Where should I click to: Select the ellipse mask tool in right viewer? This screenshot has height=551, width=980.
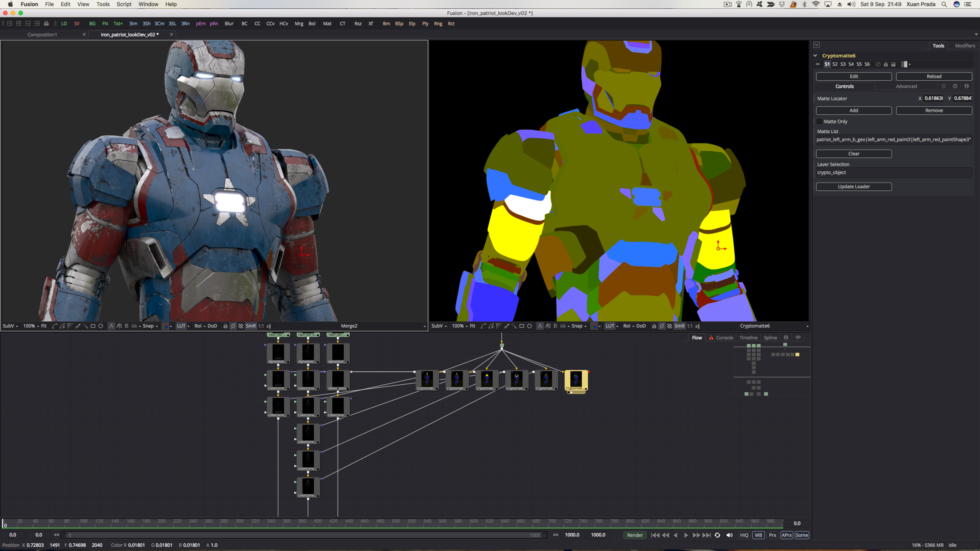point(529,326)
